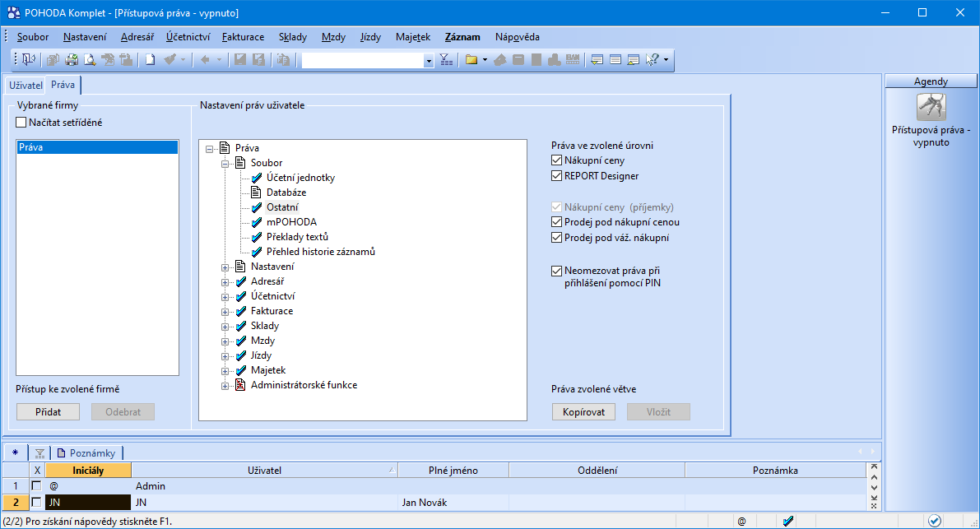Viewport: 980px width, 529px height.
Task: Switch to the Uživatel tab
Action: pos(26,86)
